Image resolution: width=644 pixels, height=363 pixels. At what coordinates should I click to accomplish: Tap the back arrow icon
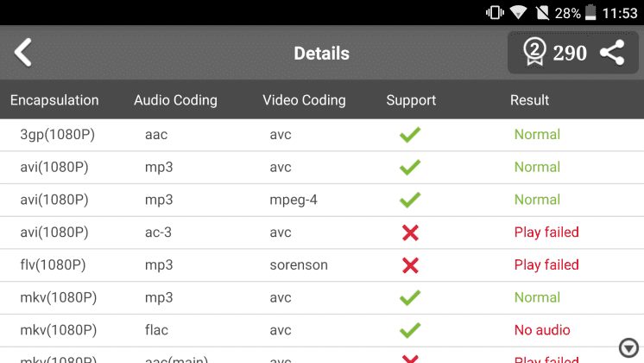[x=23, y=53]
